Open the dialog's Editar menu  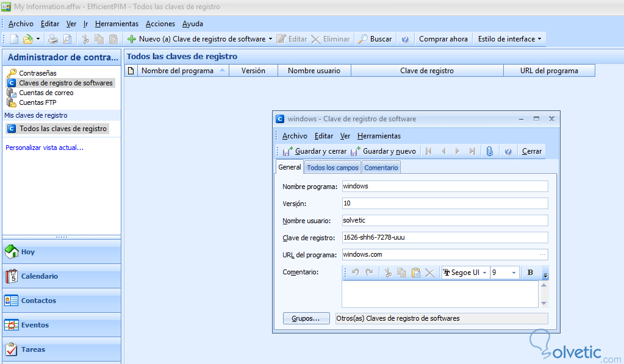tap(323, 136)
